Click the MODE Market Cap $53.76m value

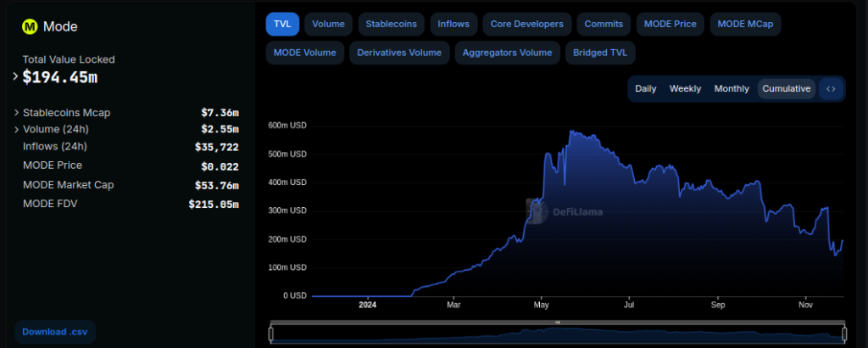217,186
